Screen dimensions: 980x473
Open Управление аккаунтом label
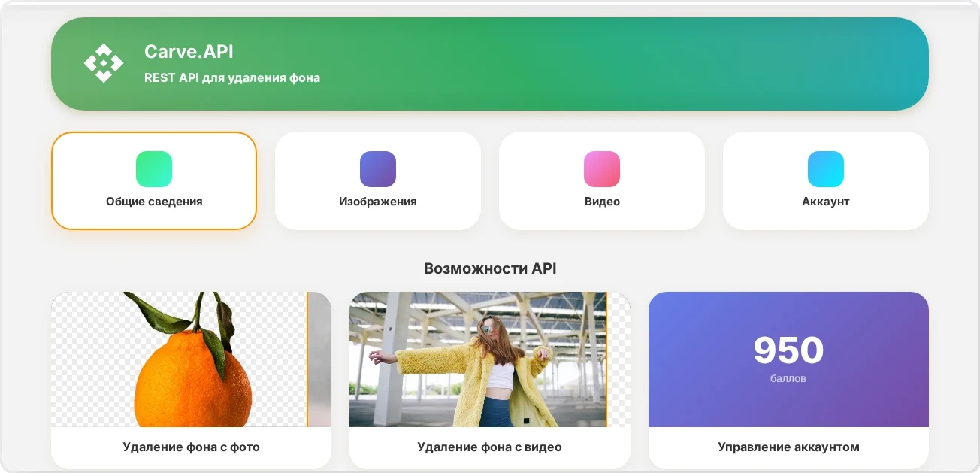click(x=788, y=447)
